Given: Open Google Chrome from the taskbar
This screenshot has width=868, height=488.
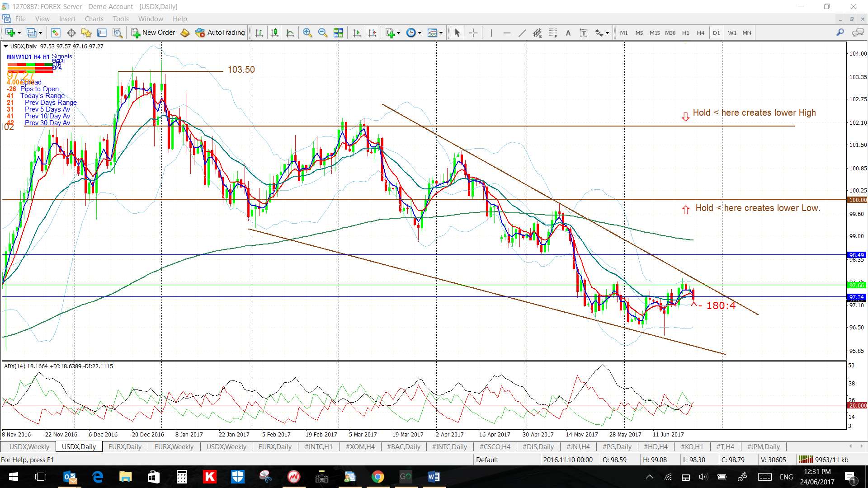Looking at the screenshot, I should point(377,477).
